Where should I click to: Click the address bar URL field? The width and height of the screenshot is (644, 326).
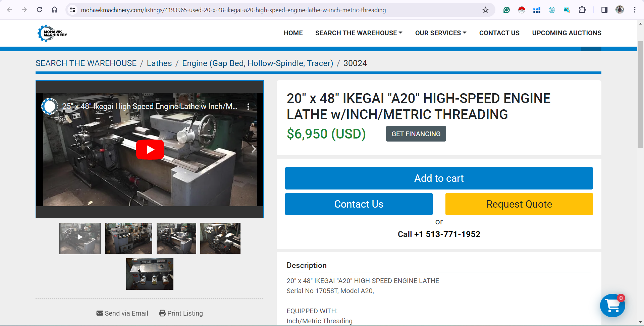click(x=280, y=10)
